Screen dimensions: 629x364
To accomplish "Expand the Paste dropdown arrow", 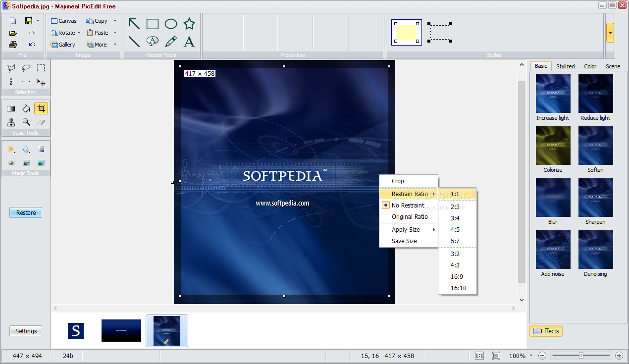I will [x=115, y=33].
